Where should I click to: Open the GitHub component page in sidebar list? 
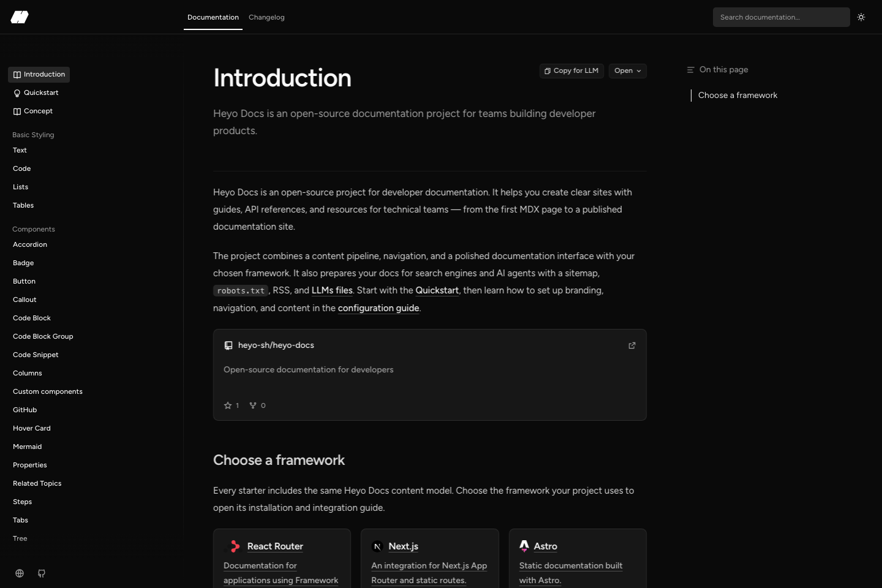(24, 410)
